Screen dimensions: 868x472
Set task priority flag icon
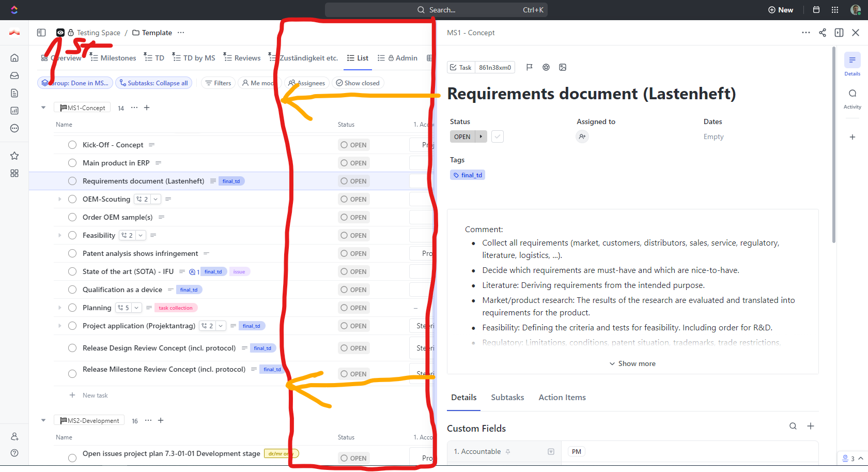(x=530, y=67)
